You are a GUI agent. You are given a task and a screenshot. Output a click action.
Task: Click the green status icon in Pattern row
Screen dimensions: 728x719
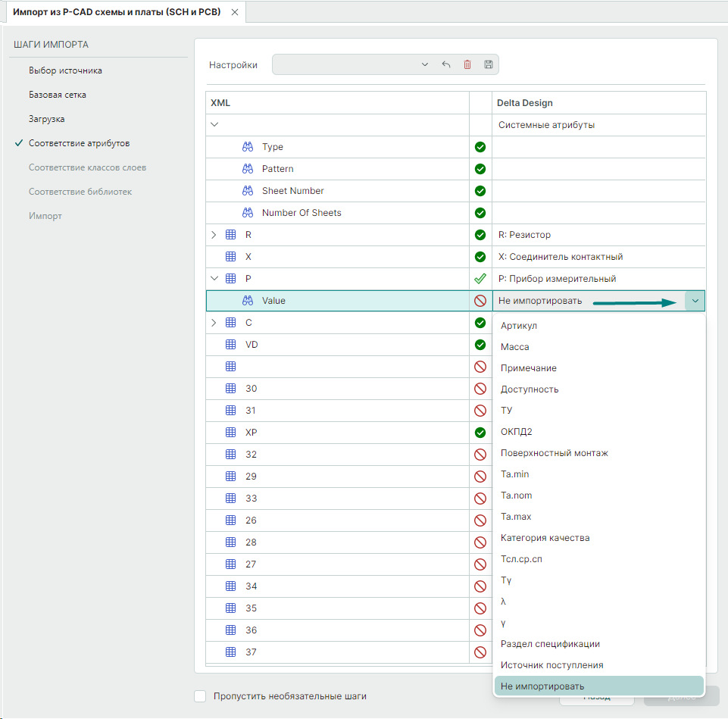coord(480,169)
